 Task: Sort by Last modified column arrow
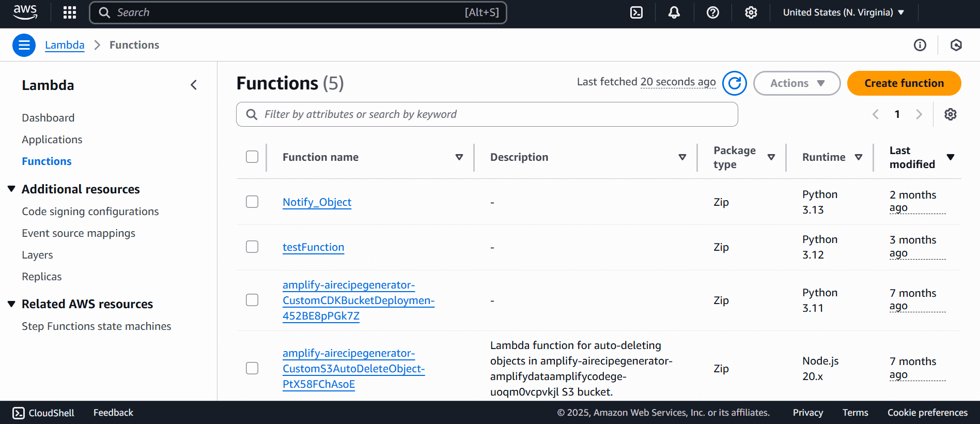951,157
